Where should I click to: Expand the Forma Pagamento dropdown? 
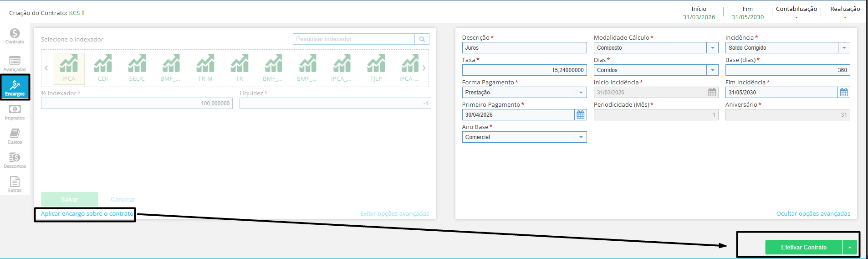point(581,93)
